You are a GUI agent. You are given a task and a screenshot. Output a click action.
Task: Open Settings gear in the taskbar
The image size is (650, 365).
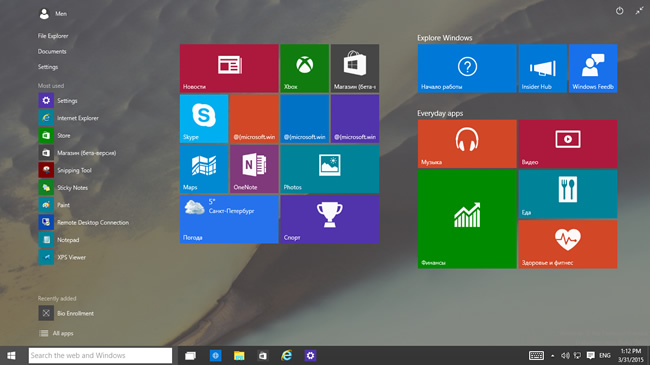(x=310, y=355)
